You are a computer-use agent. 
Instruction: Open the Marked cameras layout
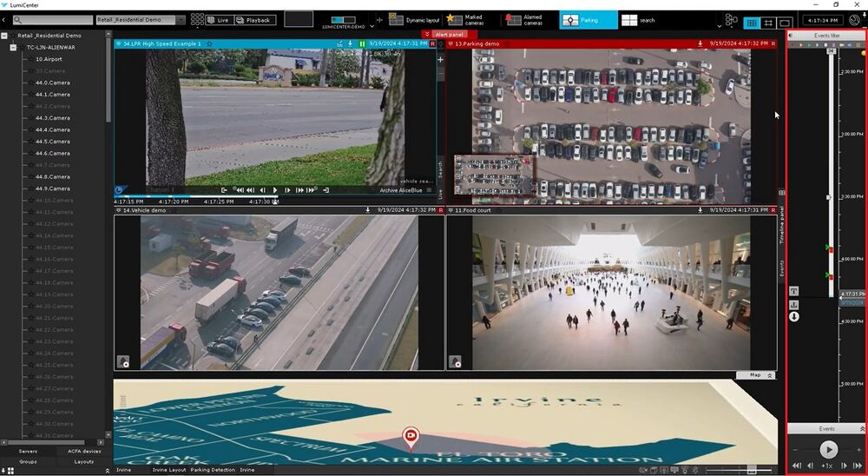point(466,20)
